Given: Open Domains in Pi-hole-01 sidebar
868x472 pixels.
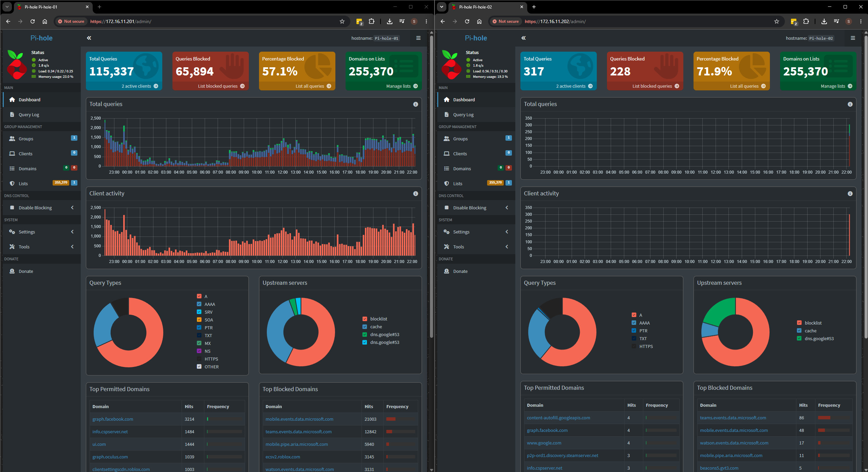Looking at the screenshot, I should [42, 169].
